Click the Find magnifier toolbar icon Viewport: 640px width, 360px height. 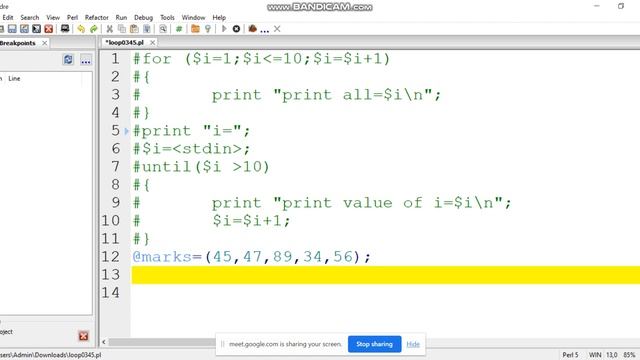(163, 29)
